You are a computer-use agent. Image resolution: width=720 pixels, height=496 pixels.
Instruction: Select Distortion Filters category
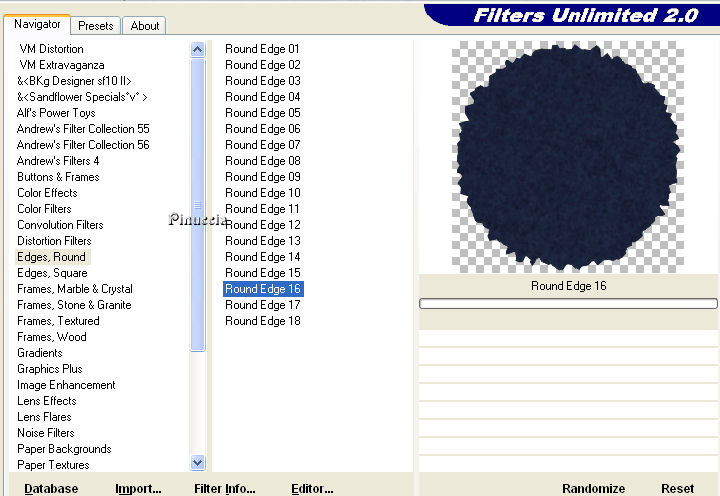(x=54, y=241)
